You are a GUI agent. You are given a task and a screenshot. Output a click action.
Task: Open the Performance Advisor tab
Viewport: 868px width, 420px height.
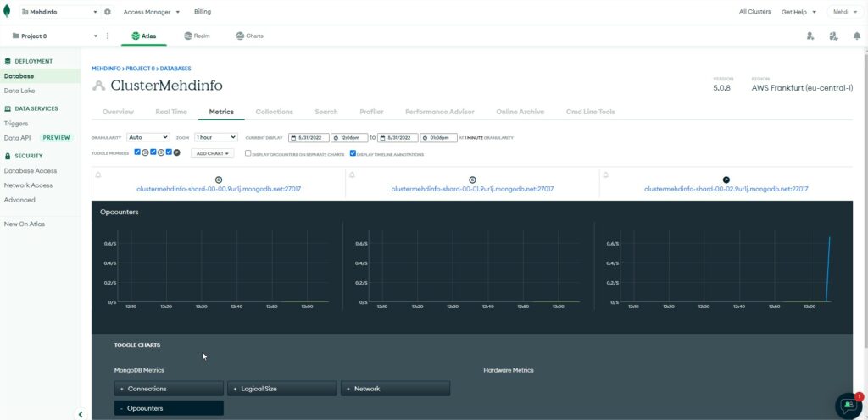[x=440, y=112]
